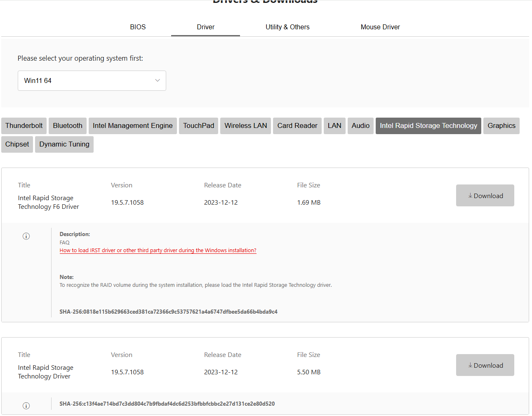532x416 pixels.
Task: Click the 1.69 MB file size value
Action: pos(309,203)
